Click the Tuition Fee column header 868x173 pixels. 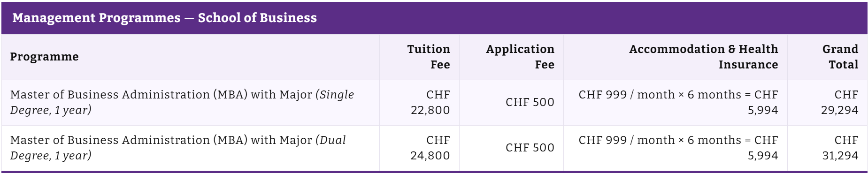coord(428,57)
